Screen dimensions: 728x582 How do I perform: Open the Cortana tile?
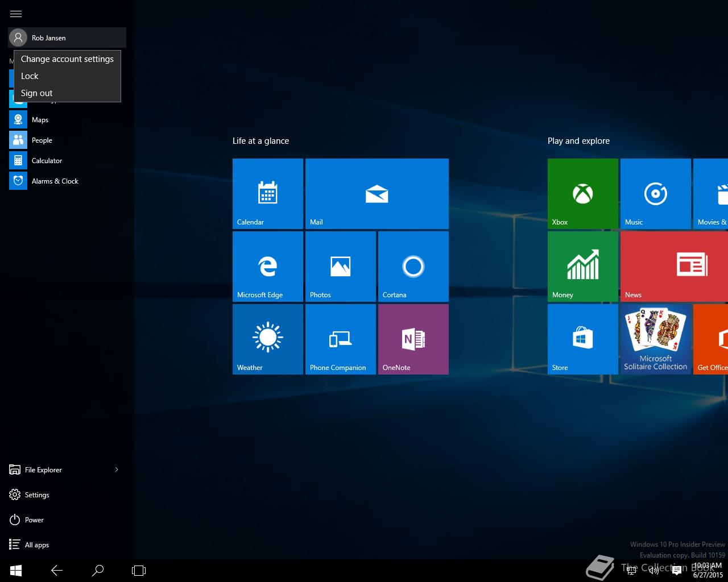click(x=413, y=267)
